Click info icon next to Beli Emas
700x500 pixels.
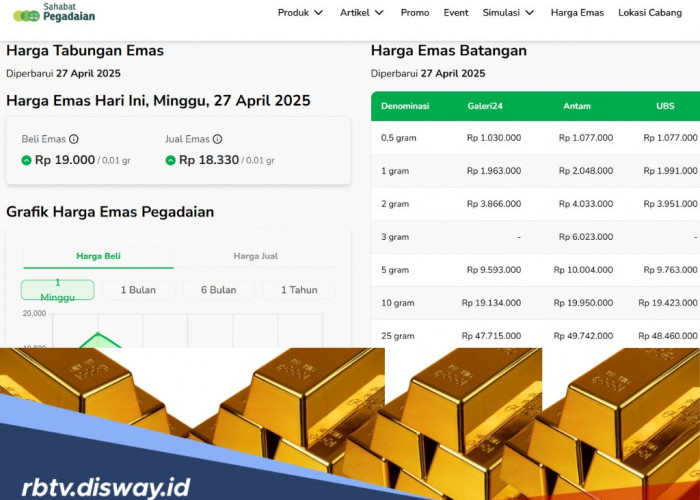pyautogui.click(x=74, y=140)
